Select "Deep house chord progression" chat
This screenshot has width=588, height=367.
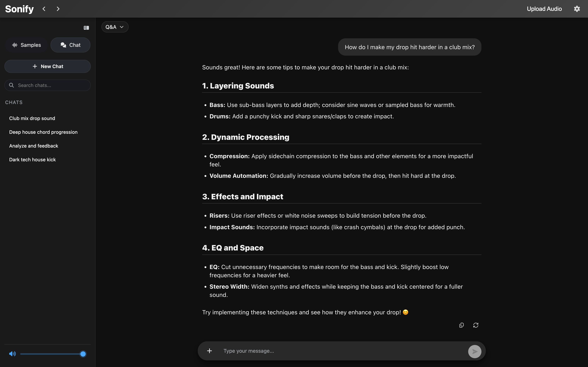click(x=43, y=132)
